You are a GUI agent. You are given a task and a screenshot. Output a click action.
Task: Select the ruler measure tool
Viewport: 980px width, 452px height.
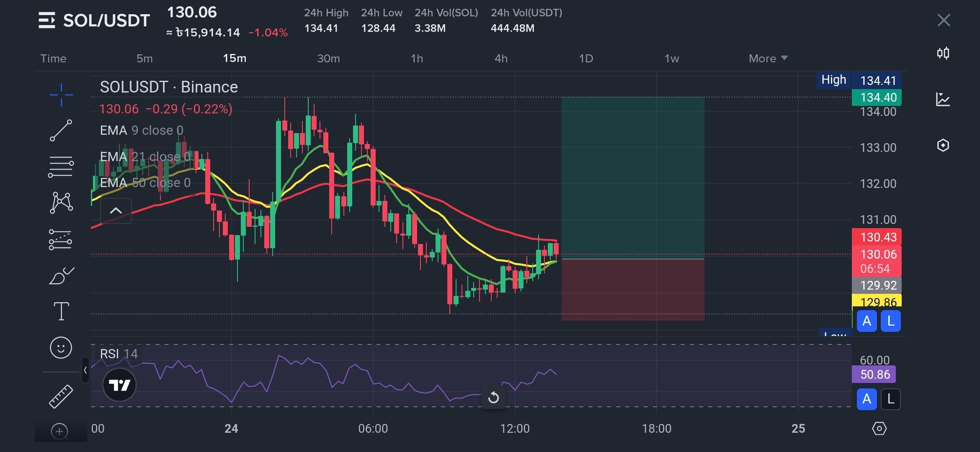tap(61, 396)
